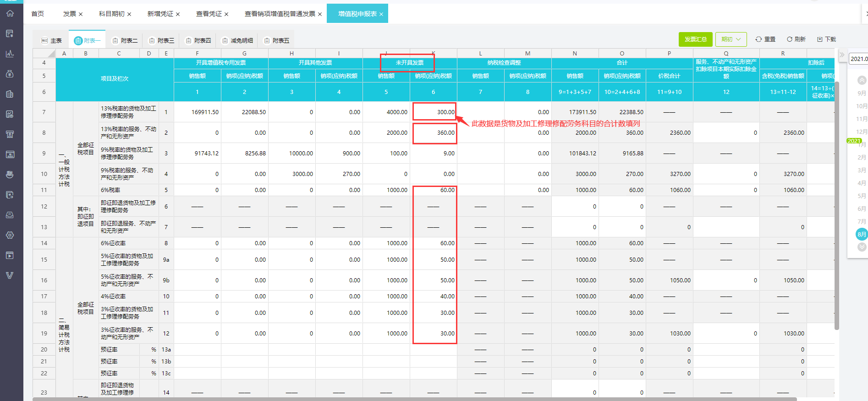The height and width of the screenshot is (401, 868).
Task: Collapse the right month panel with double-arrow
Action: (842, 55)
